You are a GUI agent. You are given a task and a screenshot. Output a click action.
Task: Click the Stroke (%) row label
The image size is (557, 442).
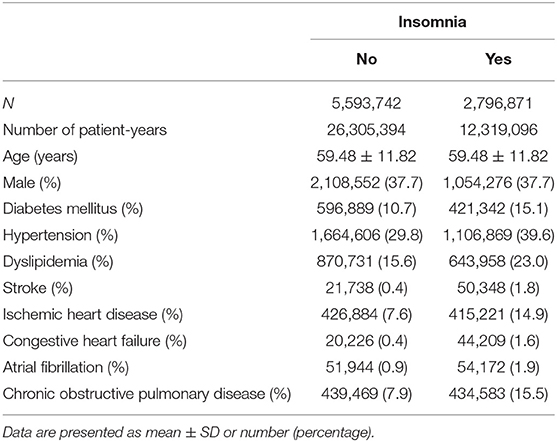tap(38, 288)
